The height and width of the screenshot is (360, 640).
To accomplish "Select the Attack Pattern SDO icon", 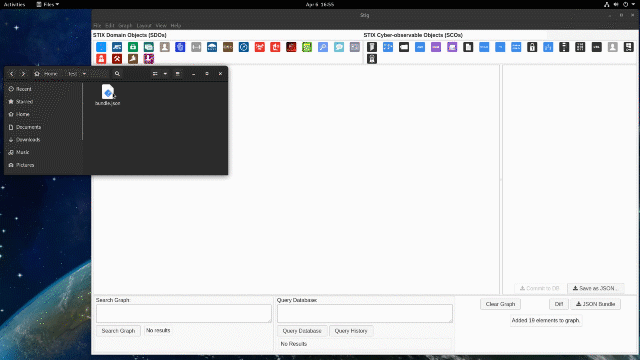I will 101,47.
